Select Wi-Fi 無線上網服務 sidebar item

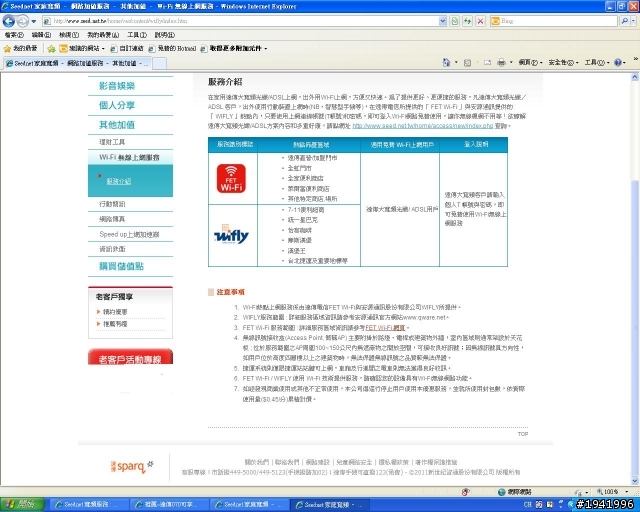pos(130,158)
